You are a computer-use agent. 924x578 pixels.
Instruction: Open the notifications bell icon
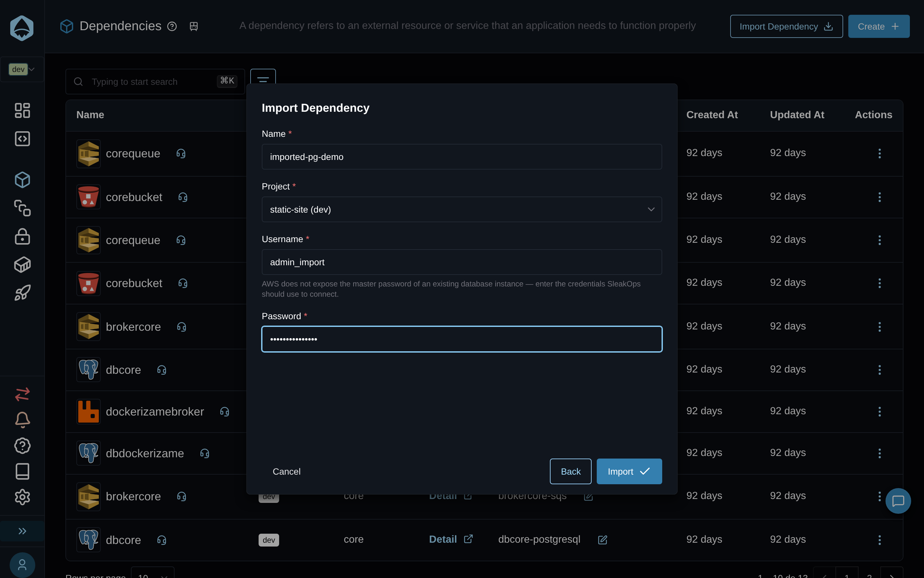tap(22, 420)
